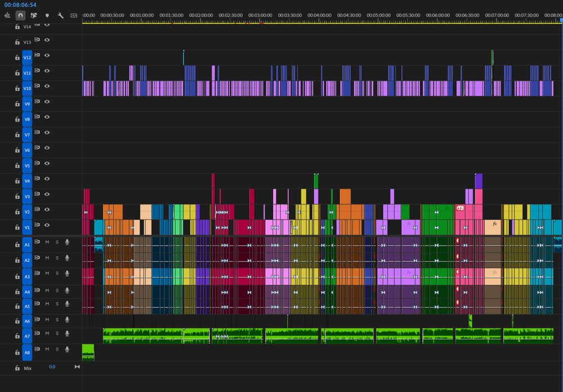Click sync lock icon on A1
The image size is (563, 392).
pos(37,242)
